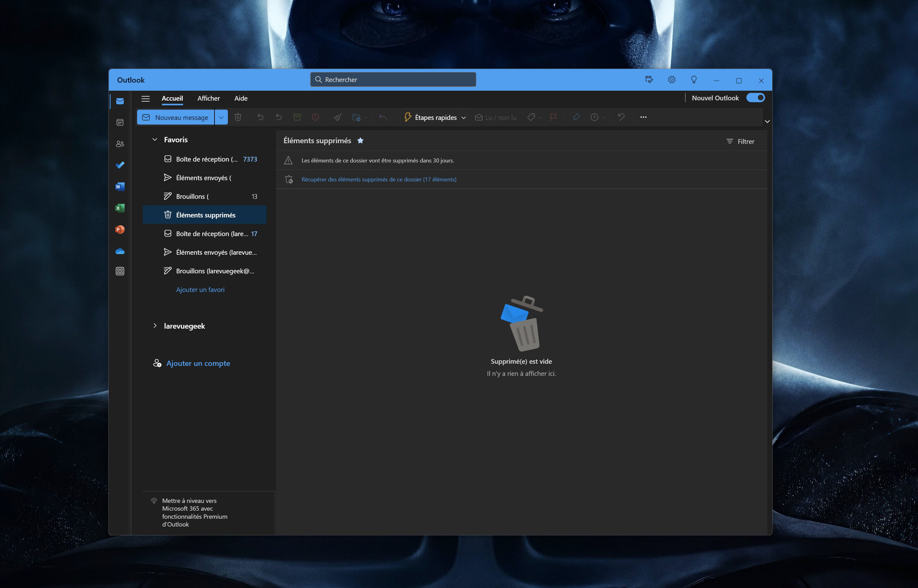Screen dimensions: 918x588
Task: Toggle the Nouvel Outlook switch off
Action: coord(755,98)
